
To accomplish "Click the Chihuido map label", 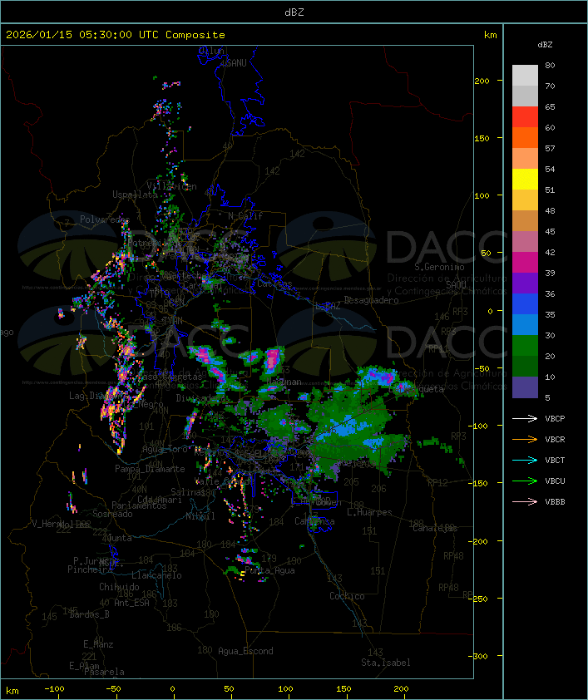I will click(119, 587).
